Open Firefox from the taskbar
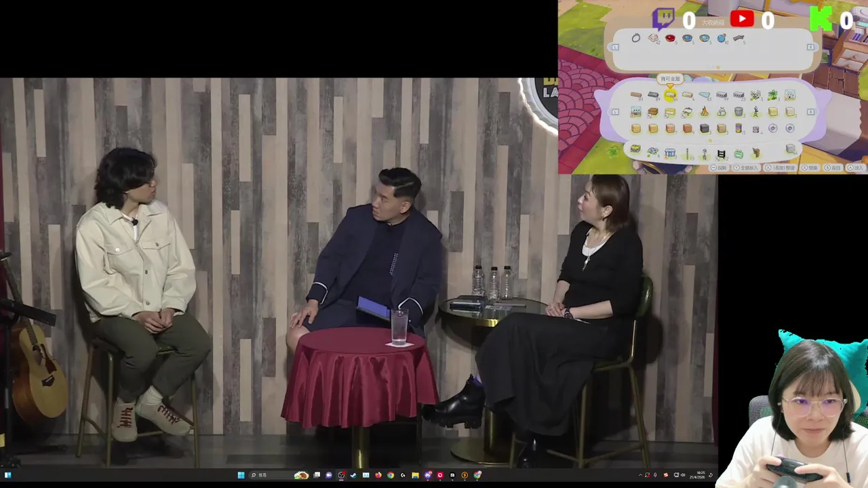868x488 pixels. tap(378, 475)
